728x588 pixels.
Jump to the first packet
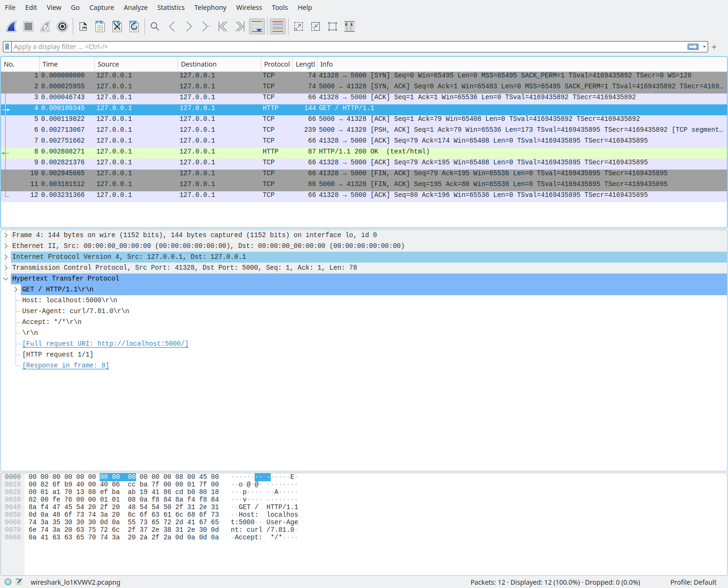223,26
